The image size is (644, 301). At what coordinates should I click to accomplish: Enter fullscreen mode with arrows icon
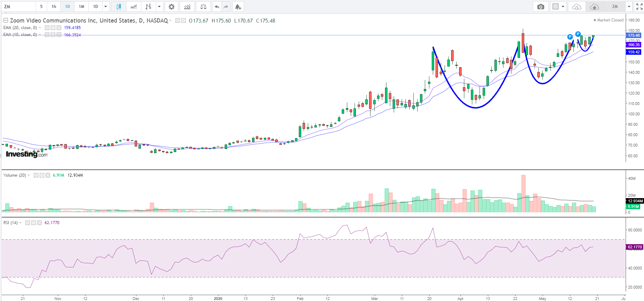pos(639,7)
